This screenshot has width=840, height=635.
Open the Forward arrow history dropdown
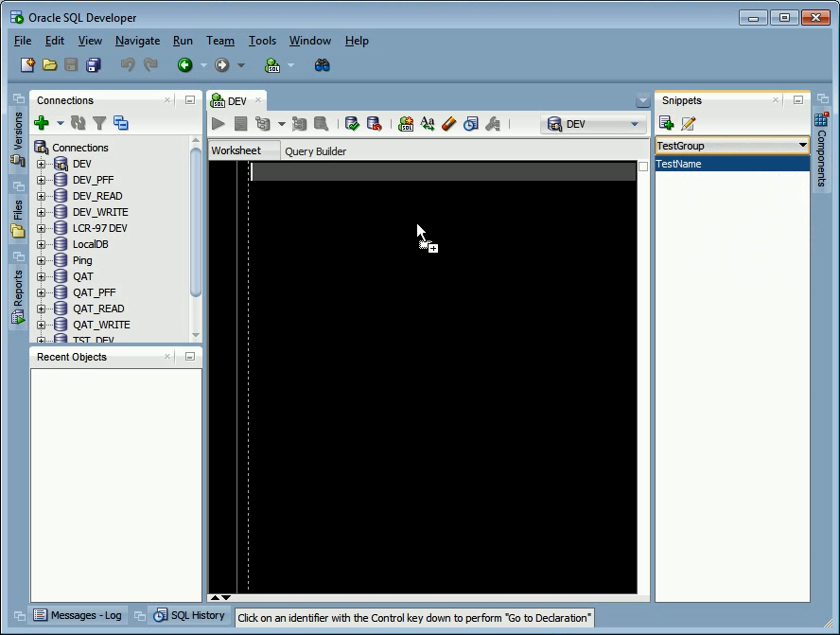click(x=241, y=65)
